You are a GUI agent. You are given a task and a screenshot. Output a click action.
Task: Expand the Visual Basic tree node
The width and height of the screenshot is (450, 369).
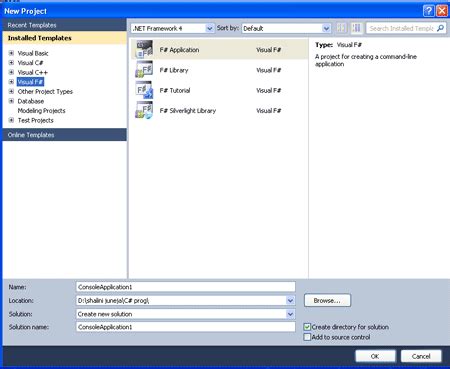point(11,53)
